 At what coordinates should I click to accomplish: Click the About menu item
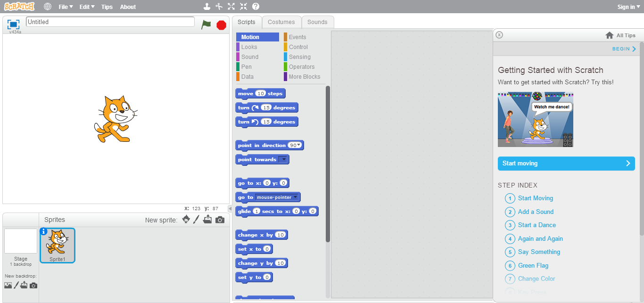tap(128, 7)
